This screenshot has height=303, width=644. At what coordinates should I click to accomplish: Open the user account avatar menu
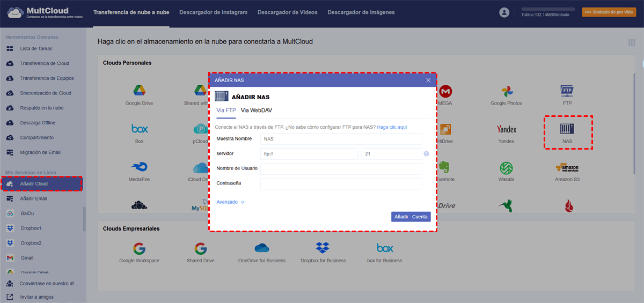(504, 12)
